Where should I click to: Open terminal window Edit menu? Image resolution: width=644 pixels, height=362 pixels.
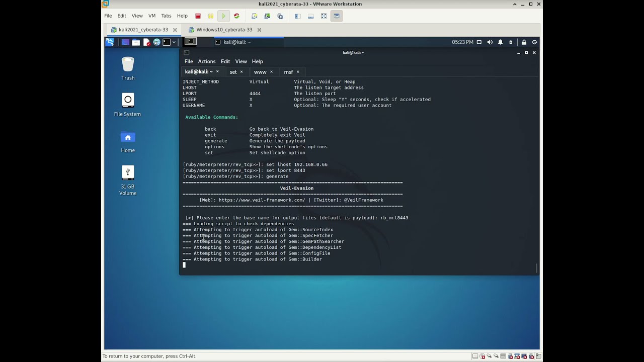(225, 61)
